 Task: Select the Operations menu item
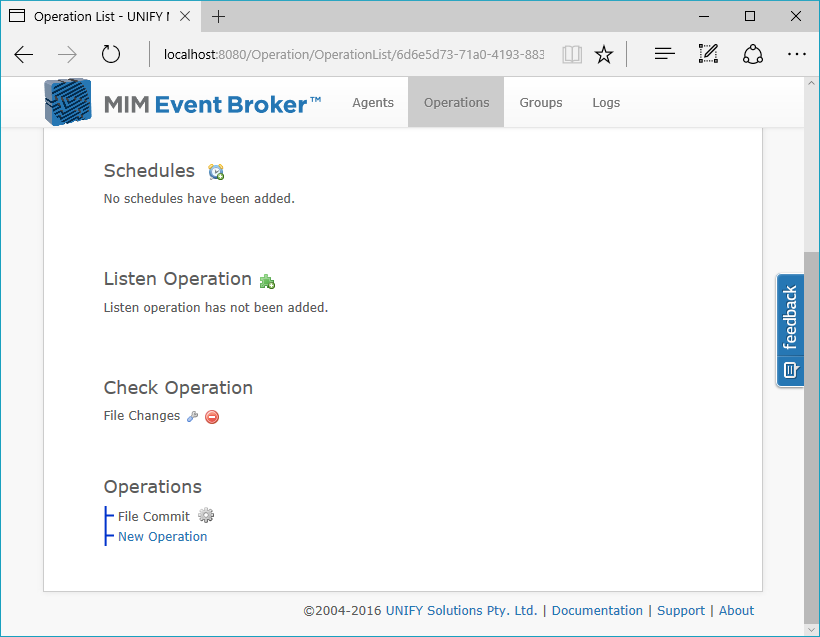coord(457,103)
